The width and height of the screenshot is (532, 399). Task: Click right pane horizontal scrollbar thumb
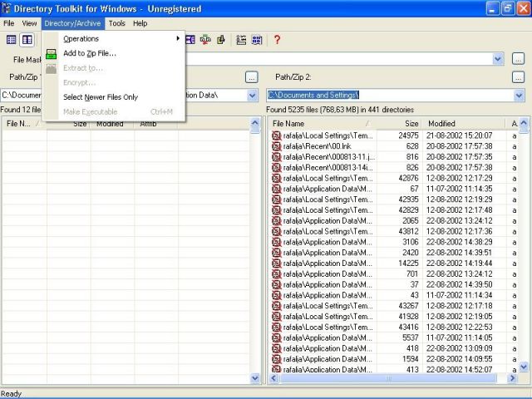click(x=388, y=378)
